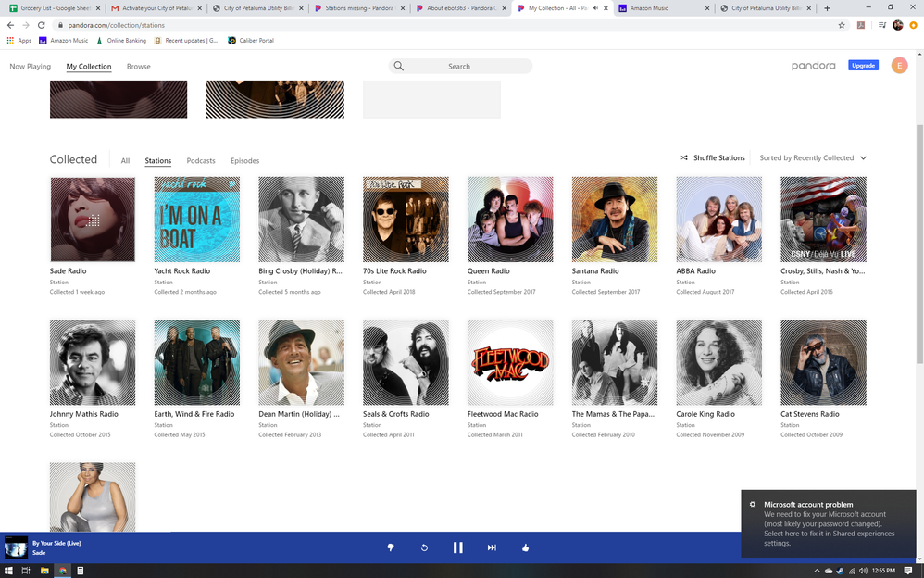Bookmark this page with the star icon
Screen dimensions: 924x578
842,25
